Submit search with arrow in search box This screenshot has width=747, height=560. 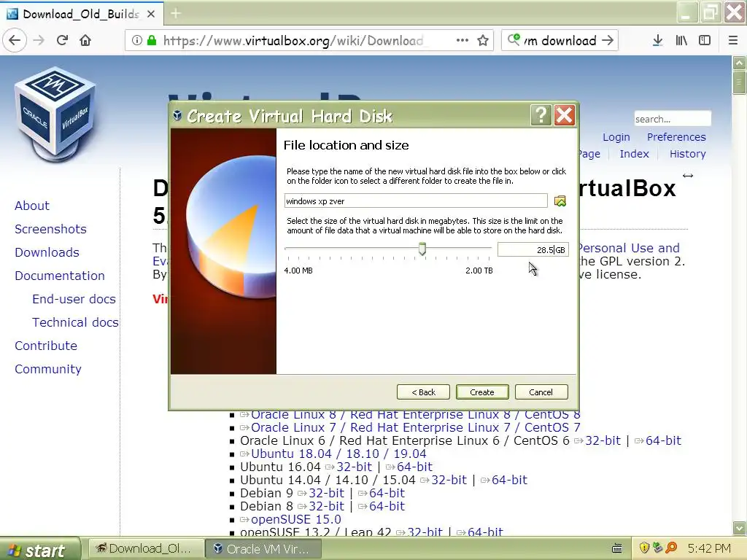pyautogui.click(x=608, y=41)
